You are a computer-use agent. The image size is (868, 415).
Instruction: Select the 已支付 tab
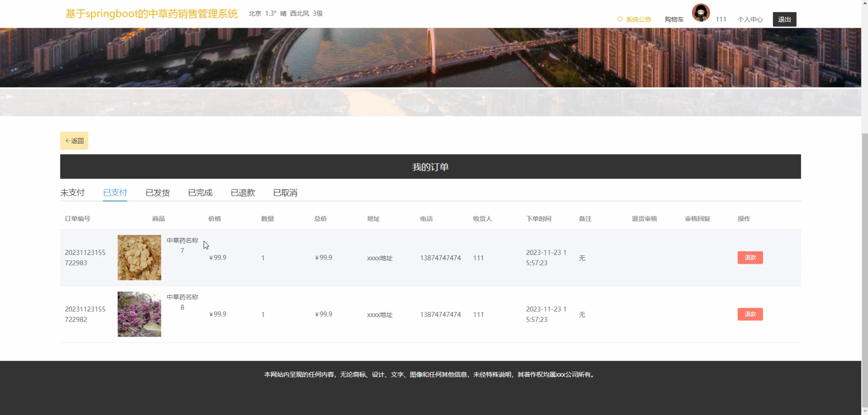coord(115,193)
